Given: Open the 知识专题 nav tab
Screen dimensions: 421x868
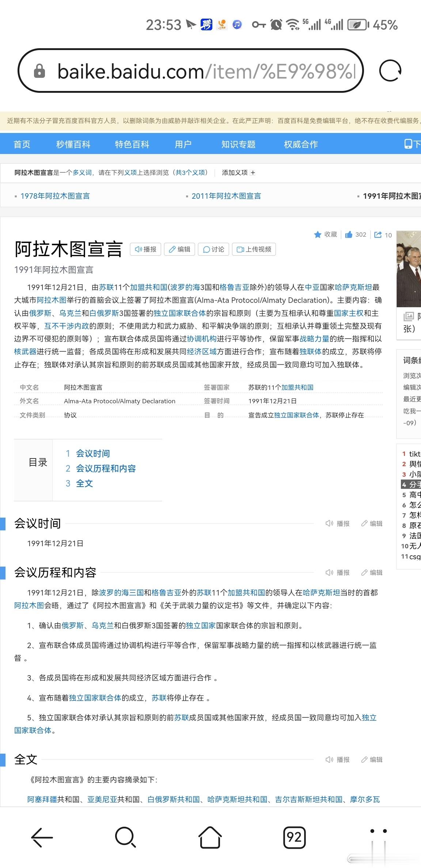Looking at the screenshot, I should tap(238, 144).
